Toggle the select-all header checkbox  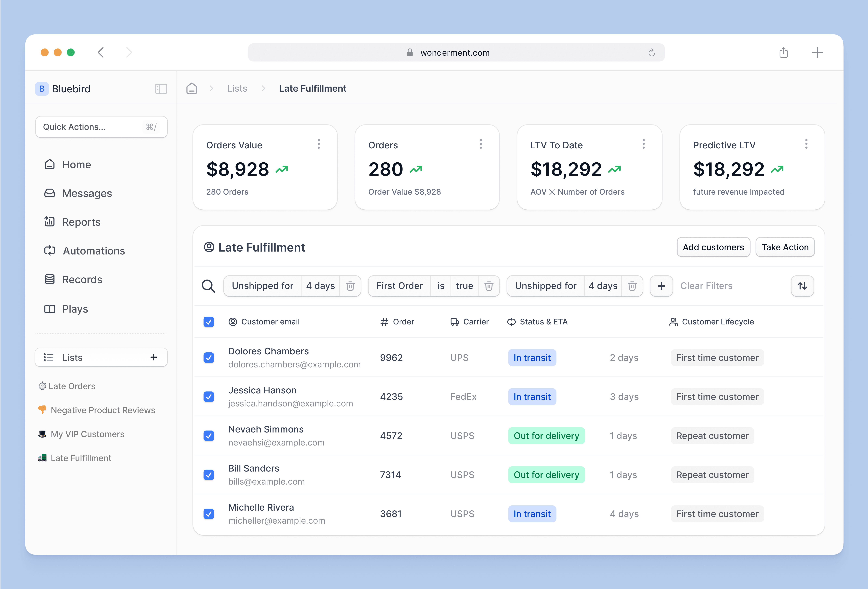(209, 322)
